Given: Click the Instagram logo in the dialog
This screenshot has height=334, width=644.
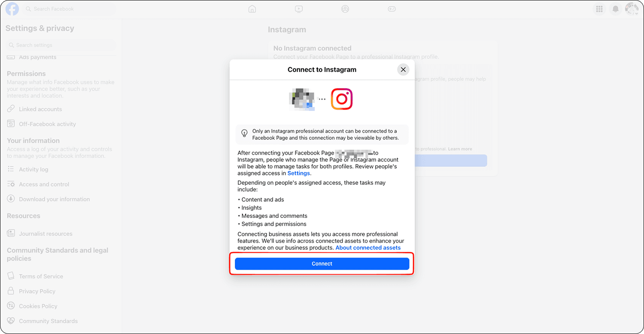Looking at the screenshot, I should click(342, 99).
